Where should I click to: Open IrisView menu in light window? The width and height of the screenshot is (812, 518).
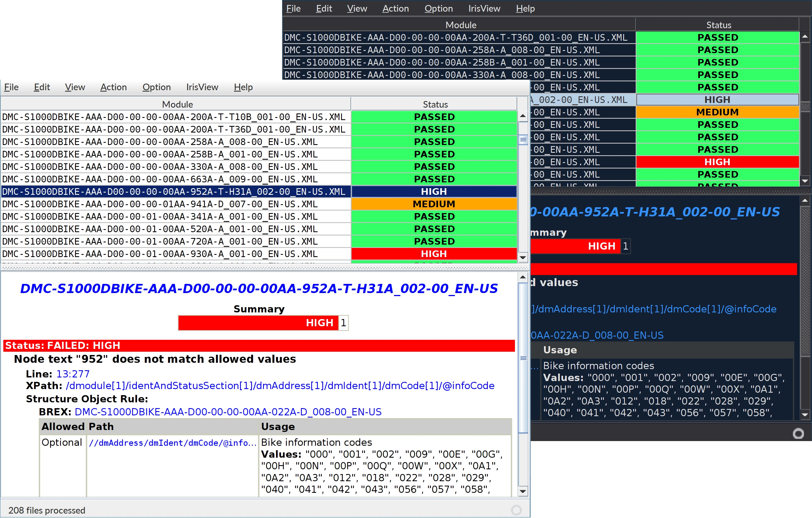point(202,87)
